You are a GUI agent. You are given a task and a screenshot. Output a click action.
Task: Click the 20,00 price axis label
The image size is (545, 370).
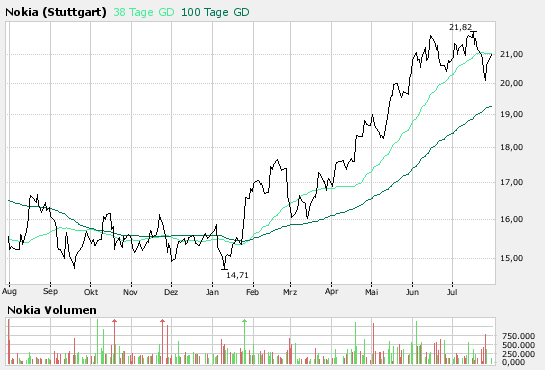point(511,83)
